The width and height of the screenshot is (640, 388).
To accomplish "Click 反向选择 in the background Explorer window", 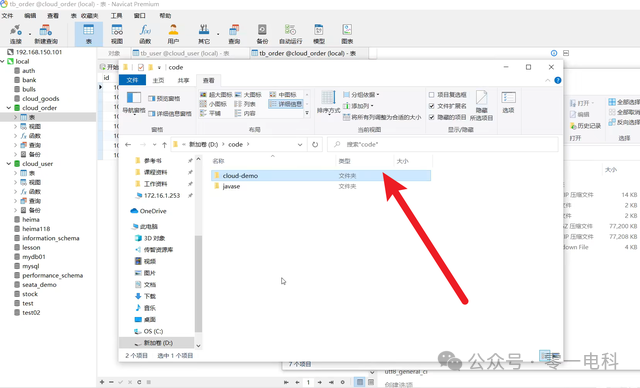I will [624, 122].
